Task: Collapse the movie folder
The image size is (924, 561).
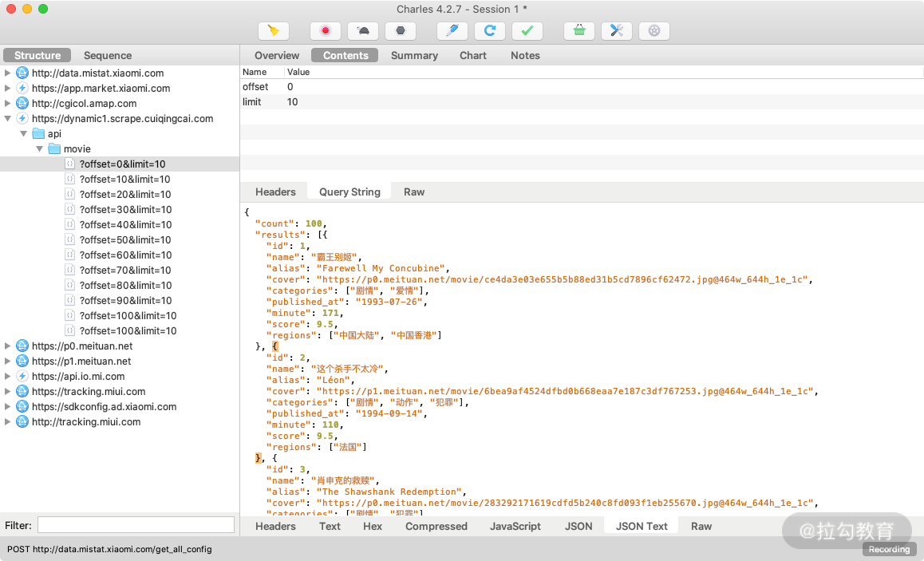Action: click(39, 149)
